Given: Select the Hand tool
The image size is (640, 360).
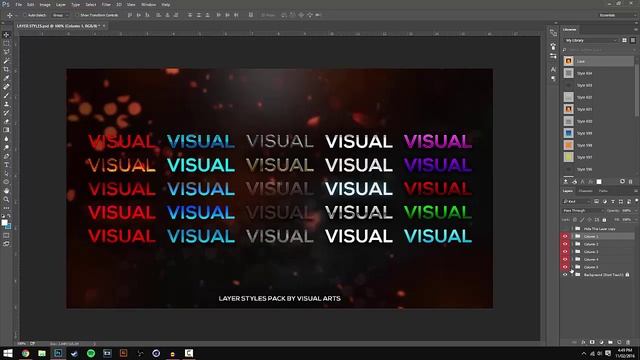Looking at the screenshot, I should coord(6,191).
